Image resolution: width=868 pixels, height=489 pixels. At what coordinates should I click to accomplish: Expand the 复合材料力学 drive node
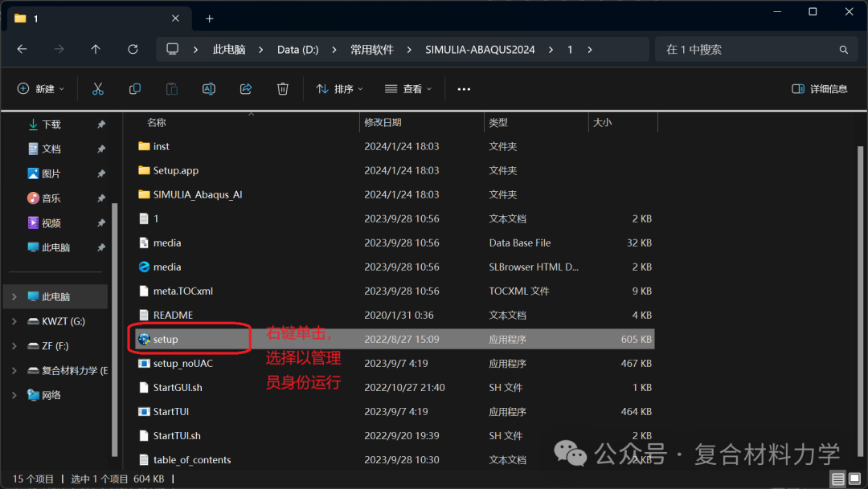click(14, 371)
